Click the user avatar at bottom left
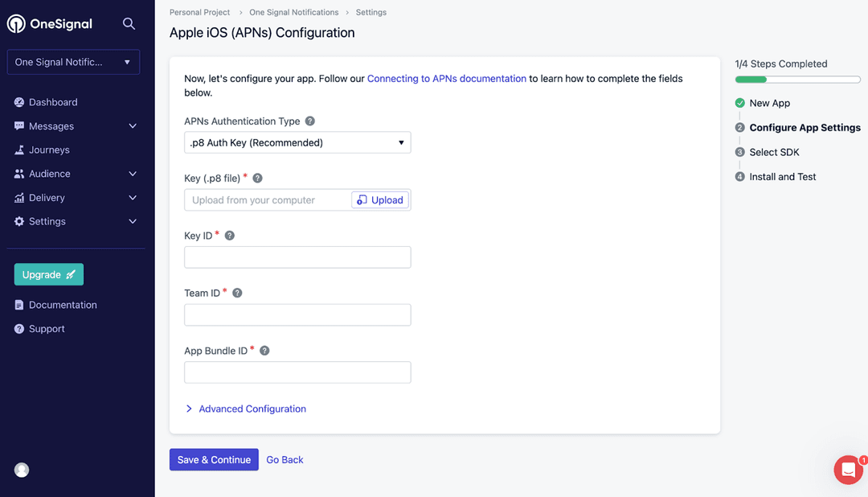The width and height of the screenshot is (868, 497). pyautogui.click(x=21, y=470)
